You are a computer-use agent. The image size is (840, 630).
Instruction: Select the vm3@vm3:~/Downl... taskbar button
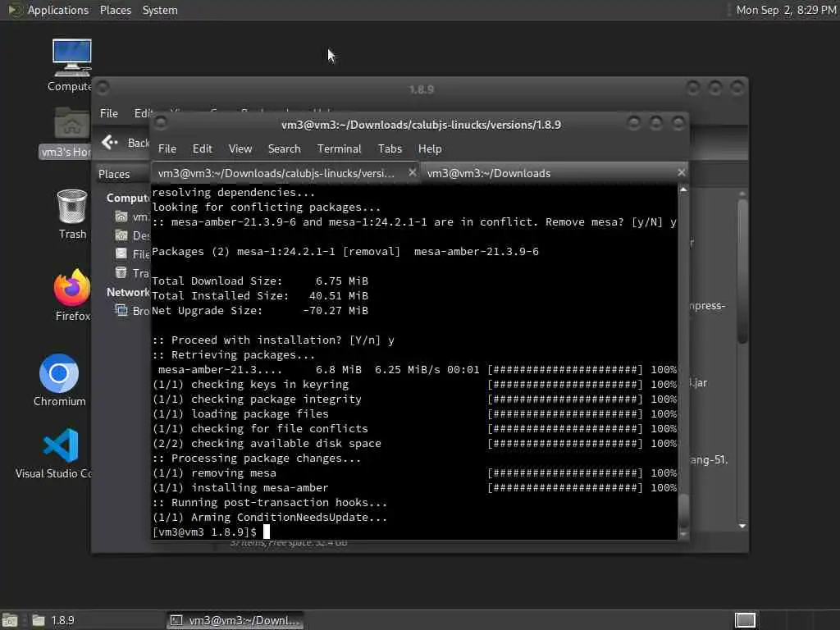tap(235, 620)
